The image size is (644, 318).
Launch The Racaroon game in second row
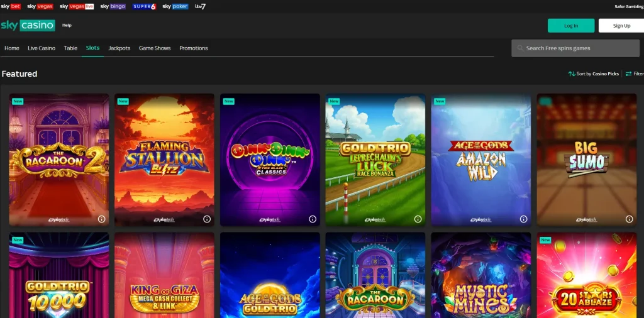coord(375,275)
